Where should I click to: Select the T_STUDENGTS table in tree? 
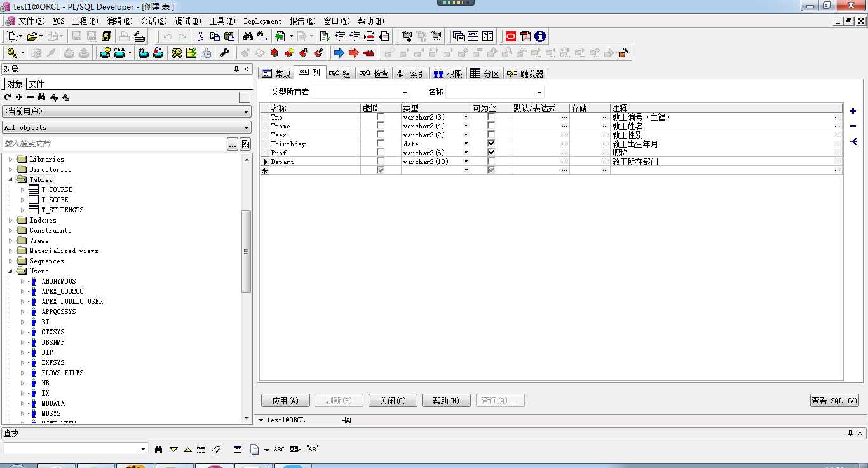(x=62, y=210)
